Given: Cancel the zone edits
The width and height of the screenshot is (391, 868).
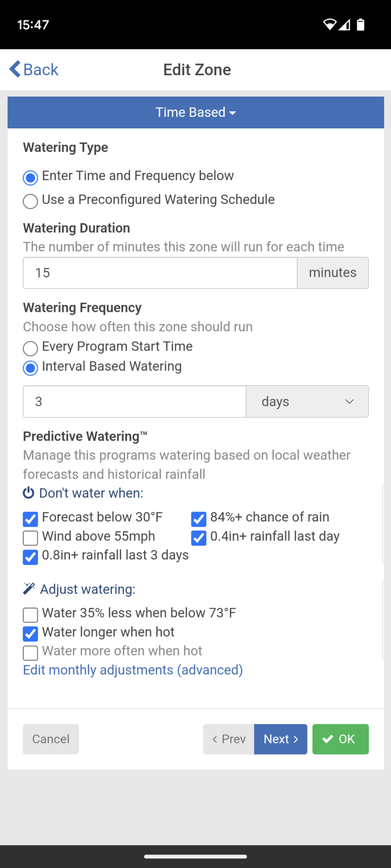Looking at the screenshot, I should [x=50, y=739].
